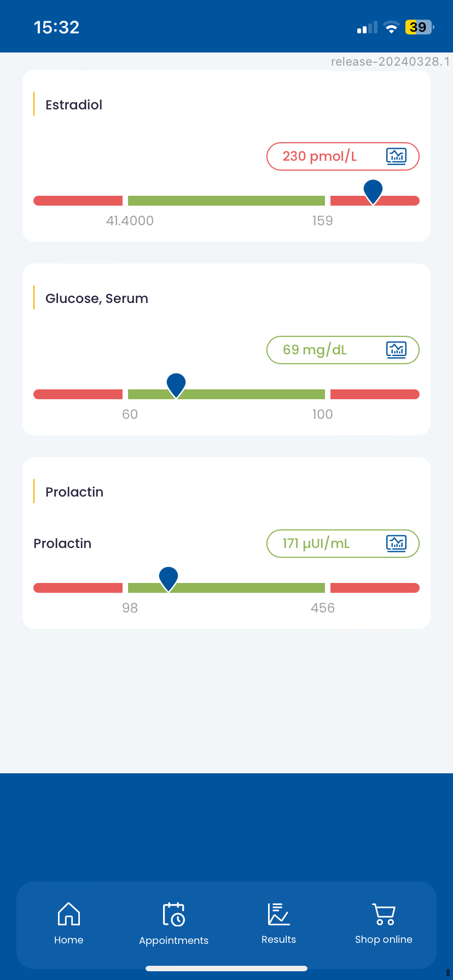Open the Glucose, Serum card title
The height and width of the screenshot is (980, 453).
click(x=97, y=299)
